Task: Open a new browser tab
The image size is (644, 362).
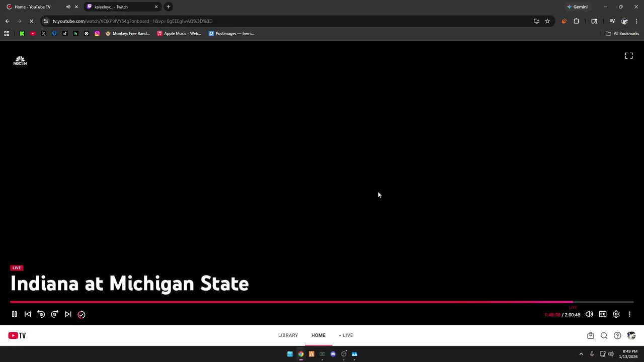Action: pos(169,7)
